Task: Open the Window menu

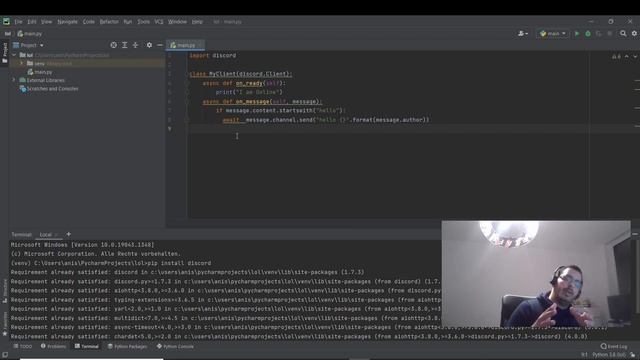Action: 177,21
